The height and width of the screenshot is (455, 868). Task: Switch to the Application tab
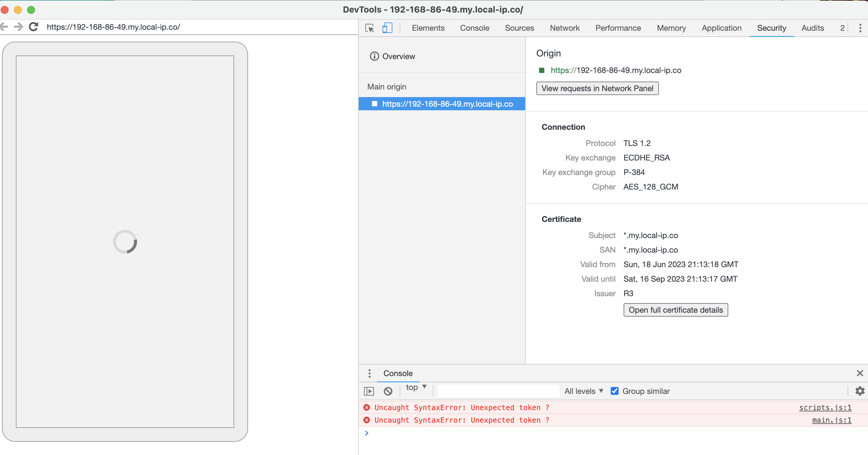[x=721, y=28]
